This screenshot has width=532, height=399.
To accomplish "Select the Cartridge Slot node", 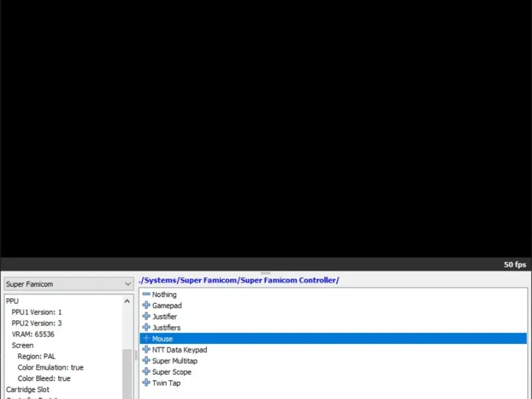I will point(27,390).
